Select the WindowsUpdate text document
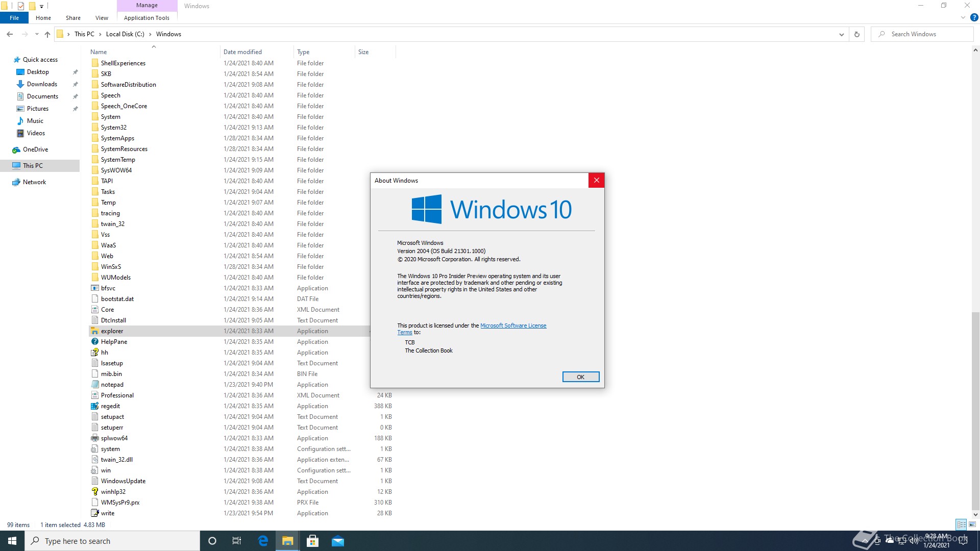Viewport: 980px width, 551px height. [x=123, y=481]
